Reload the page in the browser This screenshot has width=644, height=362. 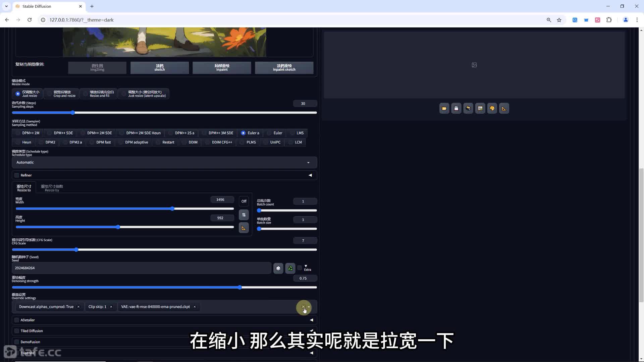tap(30, 20)
